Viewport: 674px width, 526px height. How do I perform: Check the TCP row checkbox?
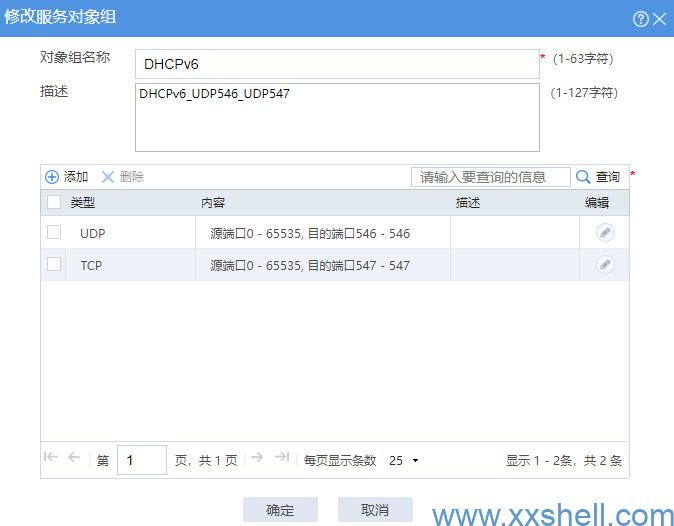54,265
